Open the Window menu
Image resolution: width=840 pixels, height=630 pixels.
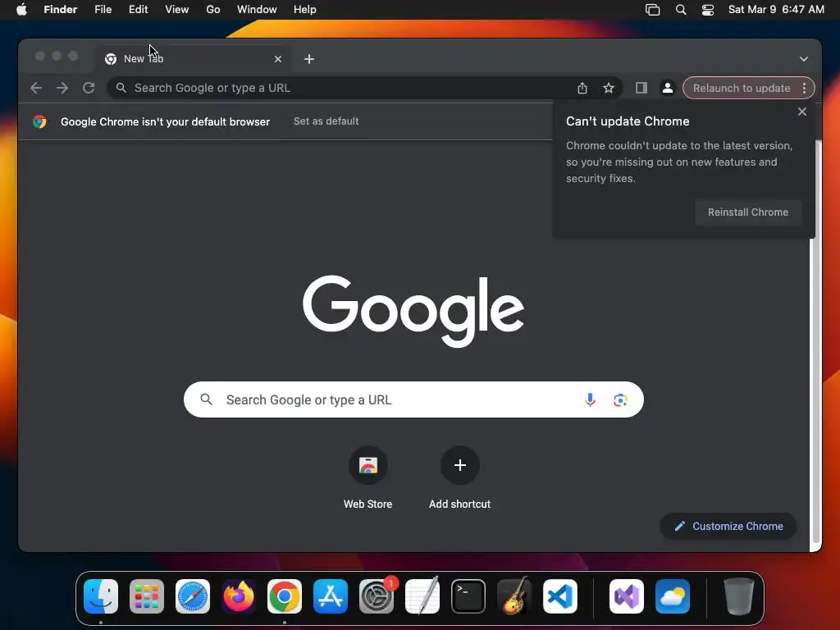257,10
